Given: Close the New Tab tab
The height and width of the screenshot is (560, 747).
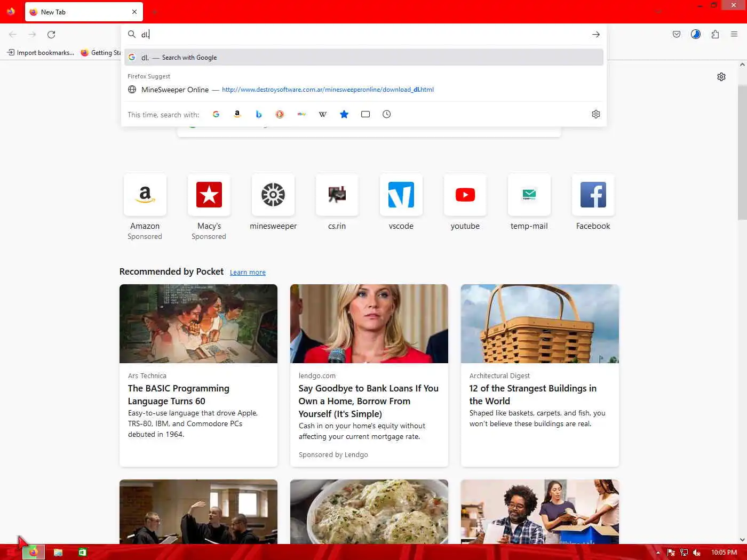Looking at the screenshot, I should pyautogui.click(x=134, y=12).
